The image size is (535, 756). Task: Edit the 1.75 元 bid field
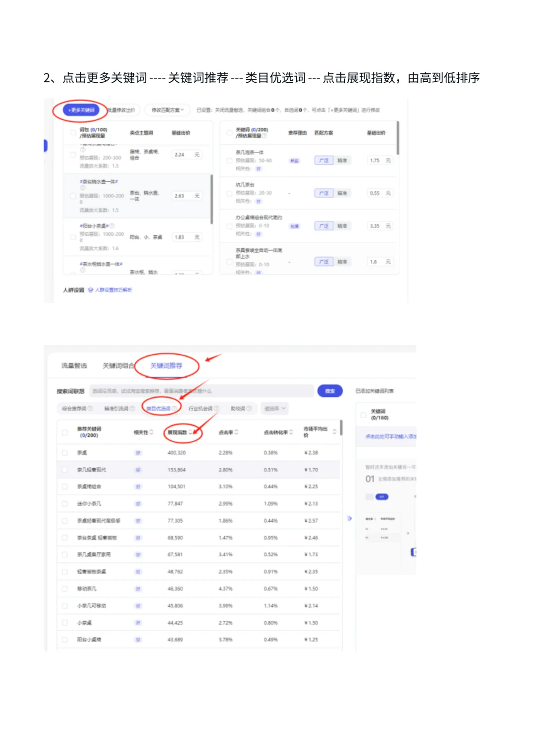(x=380, y=161)
